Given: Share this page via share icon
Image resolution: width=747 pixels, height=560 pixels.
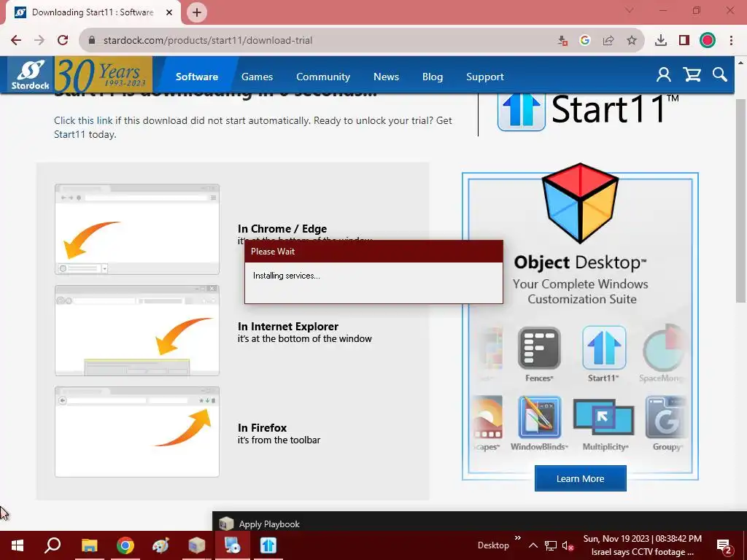Looking at the screenshot, I should point(608,41).
